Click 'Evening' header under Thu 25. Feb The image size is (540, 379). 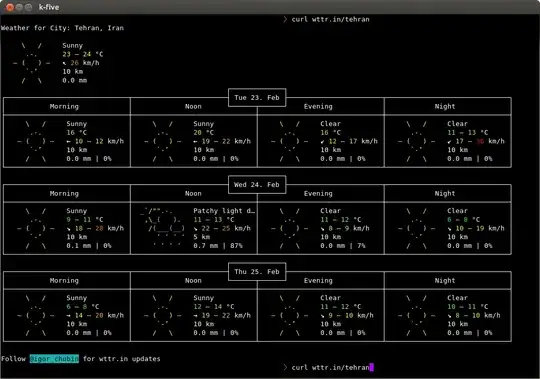(x=318, y=281)
